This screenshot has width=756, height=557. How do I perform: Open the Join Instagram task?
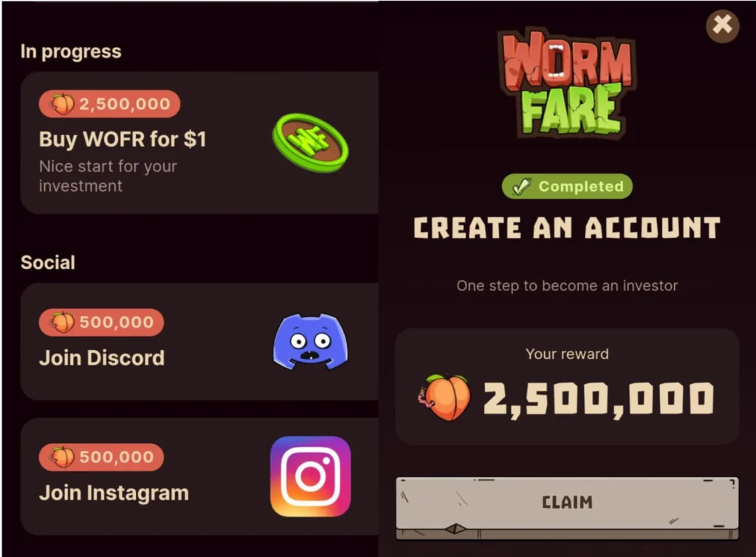click(199, 476)
